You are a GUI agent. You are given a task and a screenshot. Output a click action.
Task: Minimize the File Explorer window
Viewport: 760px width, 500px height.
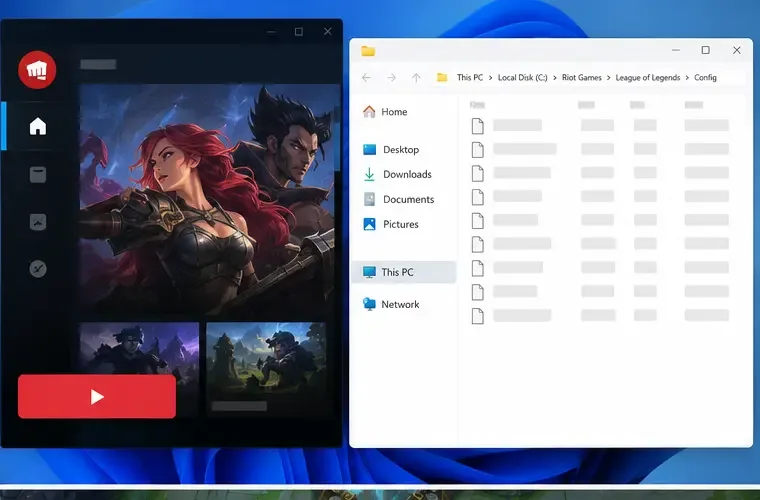pyautogui.click(x=676, y=50)
